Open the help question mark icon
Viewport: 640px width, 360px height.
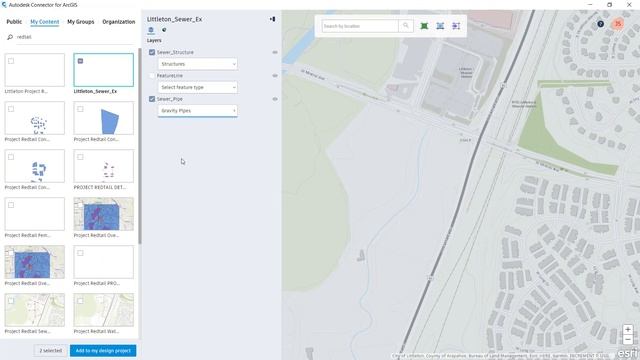[600, 24]
